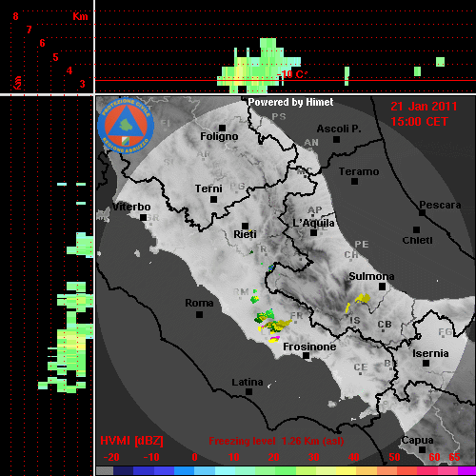Select the Terni city name label
This screenshot has width=476, height=476.
pos(208,188)
